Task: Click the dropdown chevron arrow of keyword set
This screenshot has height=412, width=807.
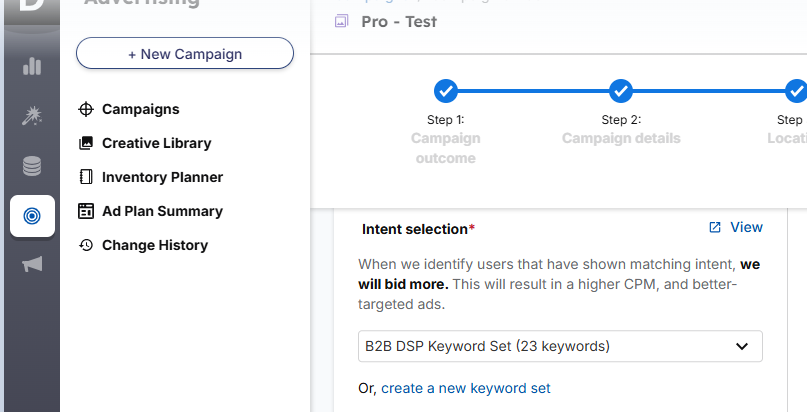Action: (x=742, y=346)
